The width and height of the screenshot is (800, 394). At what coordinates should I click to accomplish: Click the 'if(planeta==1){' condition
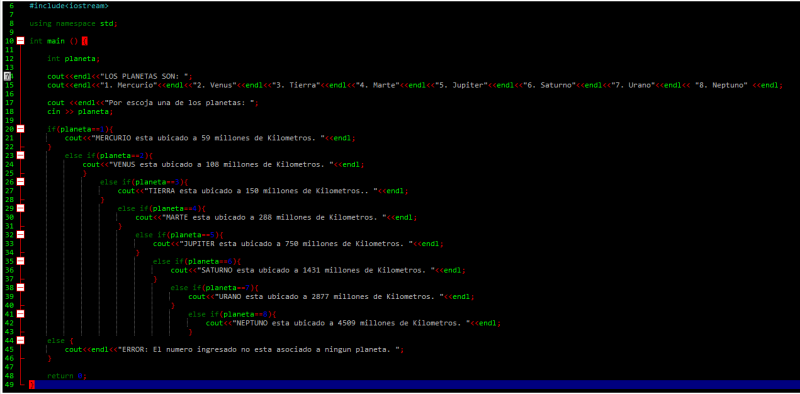coord(80,129)
